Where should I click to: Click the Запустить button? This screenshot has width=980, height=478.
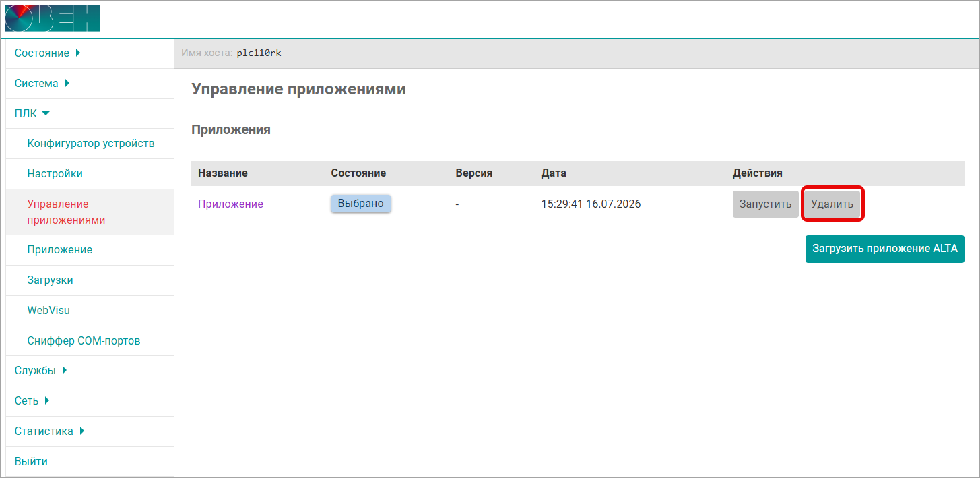click(766, 204)
